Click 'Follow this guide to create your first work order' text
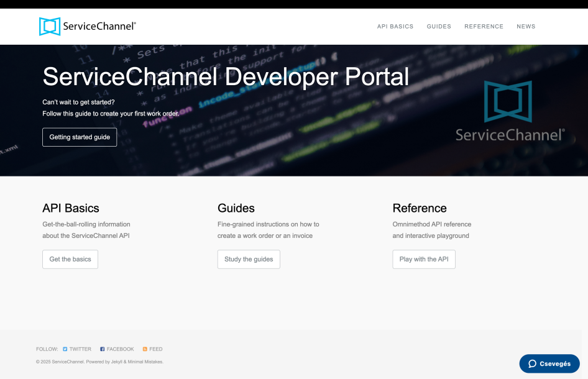 [x=111, y=114]
